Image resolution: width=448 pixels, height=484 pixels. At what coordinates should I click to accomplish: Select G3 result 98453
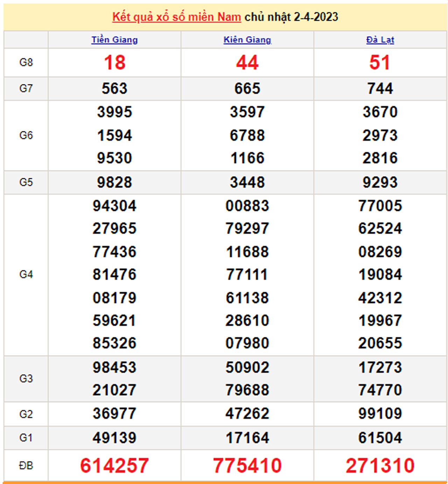[x=114, y=368]
